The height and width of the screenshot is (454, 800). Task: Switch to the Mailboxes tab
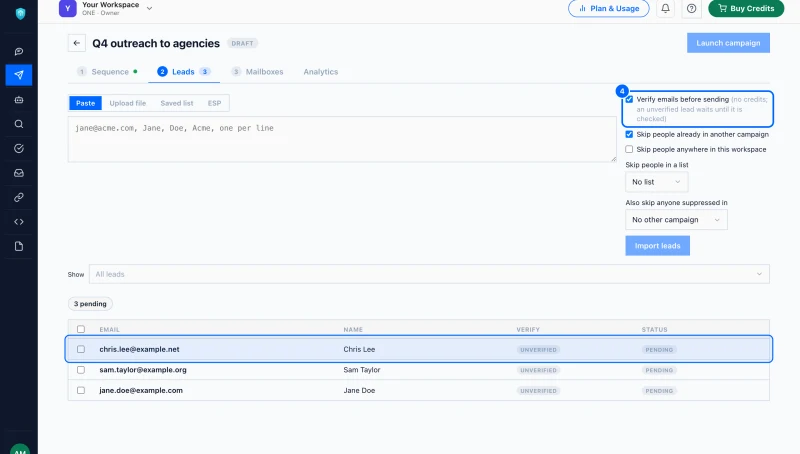(x=257, y=72)
